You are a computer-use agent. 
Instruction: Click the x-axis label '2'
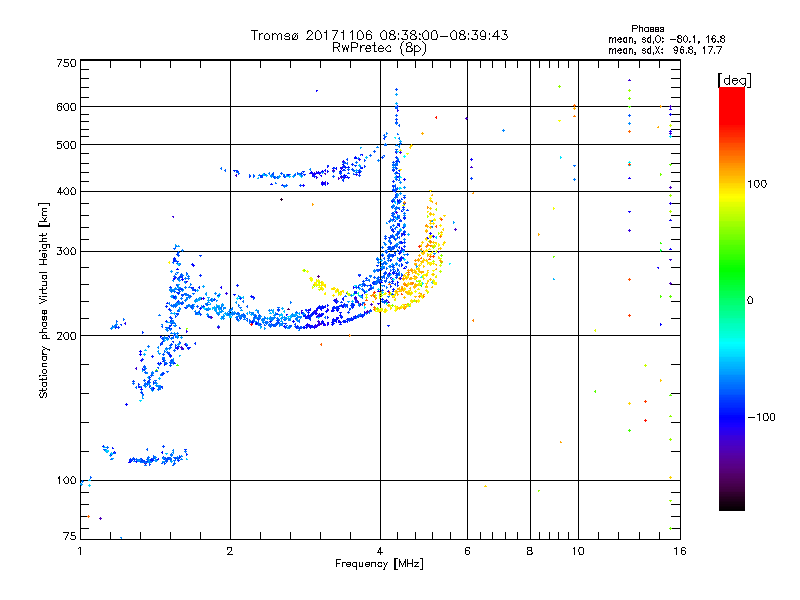230,551
